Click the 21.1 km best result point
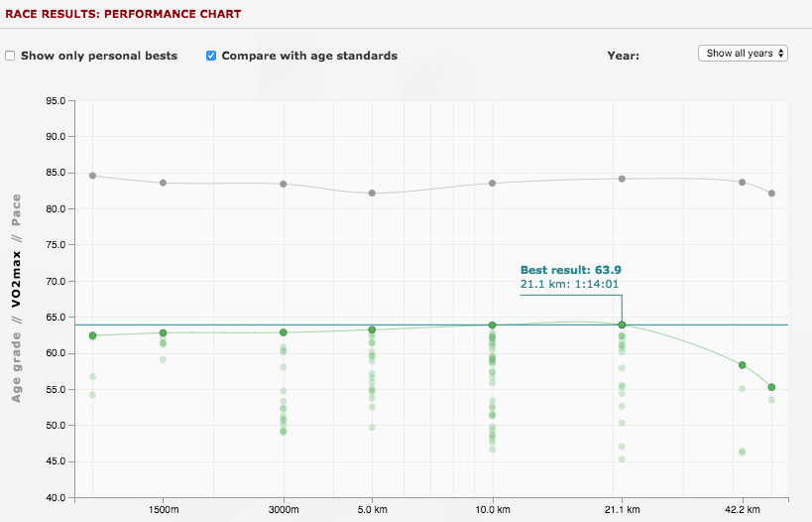The height and width of the screenshot is (522, 812). tap(622, 325)
